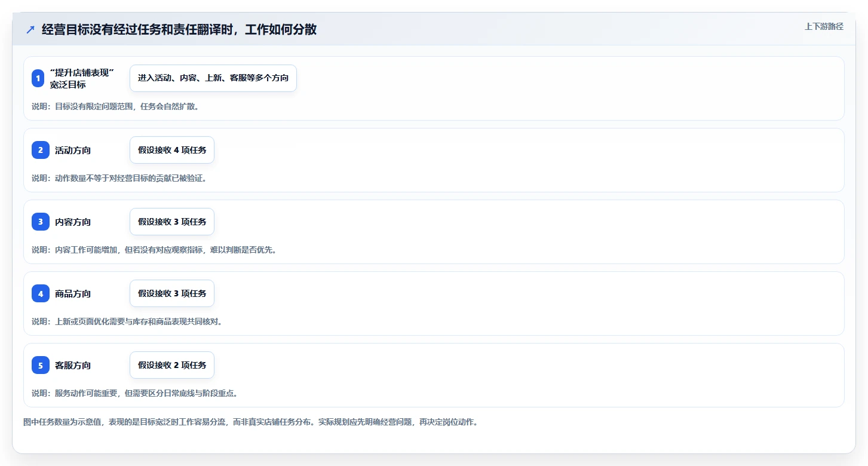This screenshot has width=868, height=466.
Task: Click the footer text starting with 图中任务数量为示意值
Action: pyautogui.click(x=250, y=422)
